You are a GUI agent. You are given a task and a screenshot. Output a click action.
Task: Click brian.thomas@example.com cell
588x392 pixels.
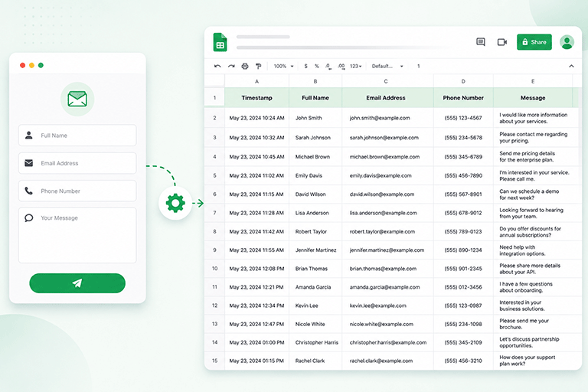tap(387, 269)
